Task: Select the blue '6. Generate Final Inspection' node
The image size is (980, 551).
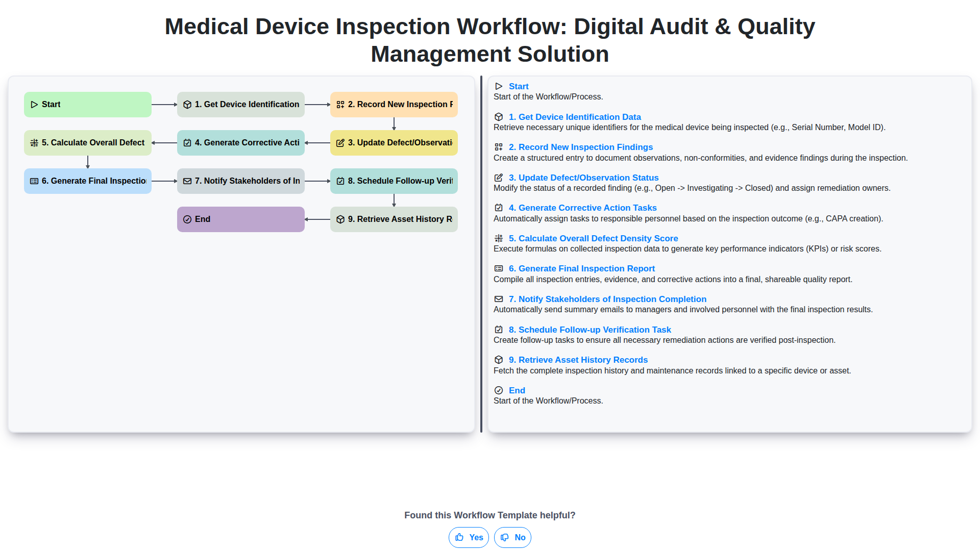Action: point(88,181)
